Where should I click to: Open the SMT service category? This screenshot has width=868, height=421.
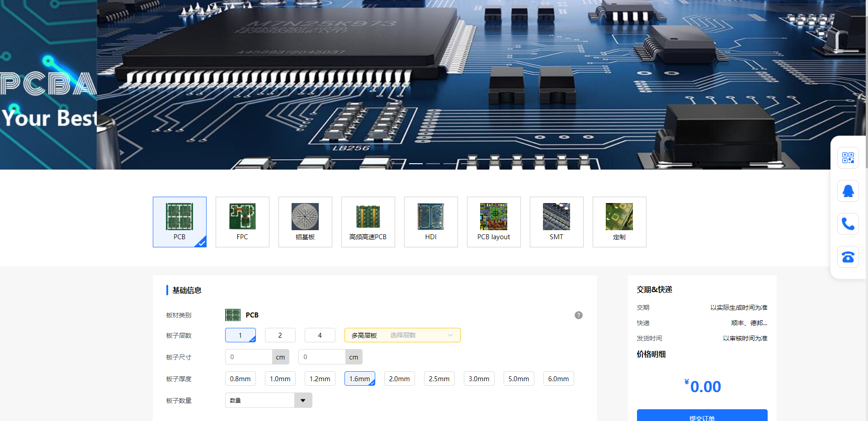pos(557,222)
